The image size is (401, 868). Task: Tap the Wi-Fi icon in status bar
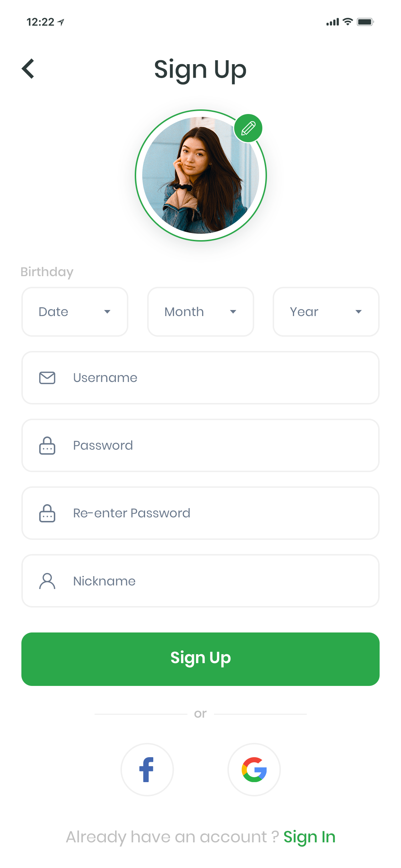348,22
